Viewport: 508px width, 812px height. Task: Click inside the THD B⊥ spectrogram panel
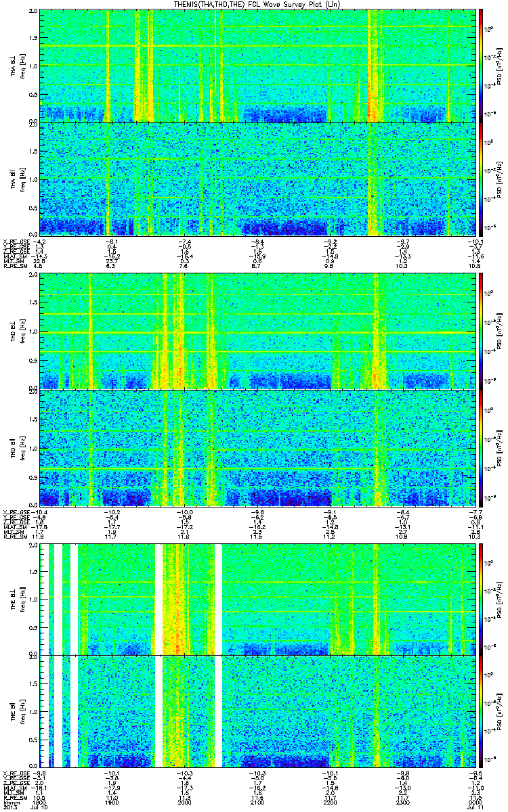[x=257, y=331]
